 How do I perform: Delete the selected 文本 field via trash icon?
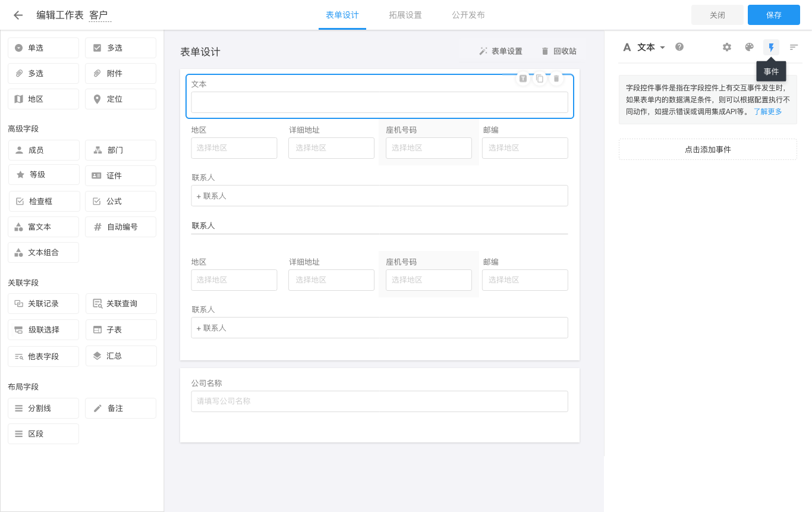click(556, 78)
